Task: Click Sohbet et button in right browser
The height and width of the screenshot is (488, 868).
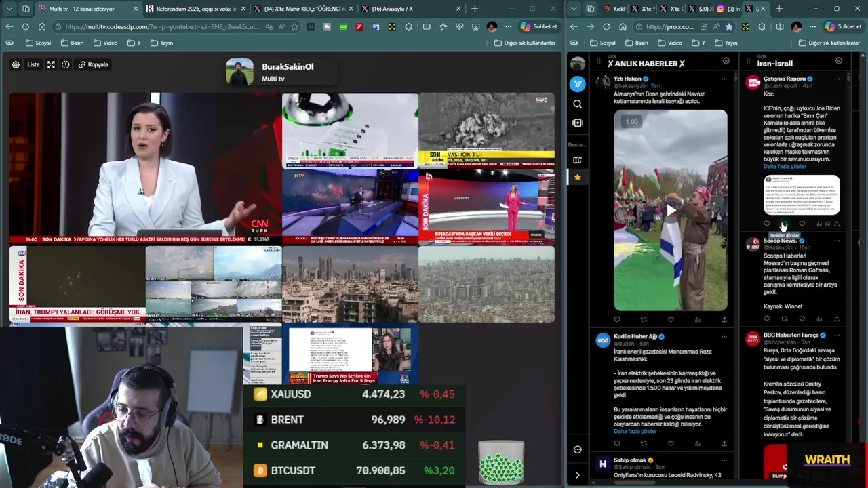Action: (843, 26)
